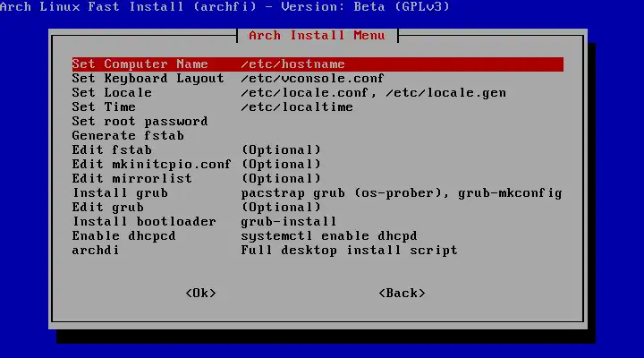The width and height of the screenshot is (644, 358).
Task: Select the Set Keyboard Layout menu entry
Action: 318,79
